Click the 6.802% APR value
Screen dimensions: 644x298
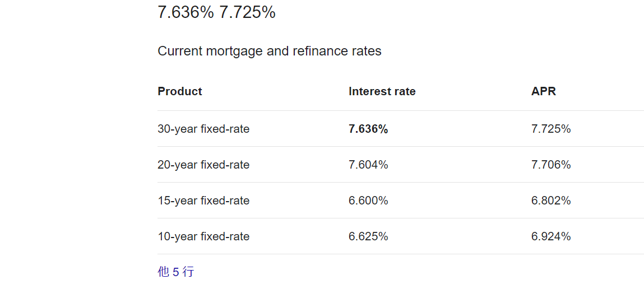pyautogui.click(x=551, y=201)
